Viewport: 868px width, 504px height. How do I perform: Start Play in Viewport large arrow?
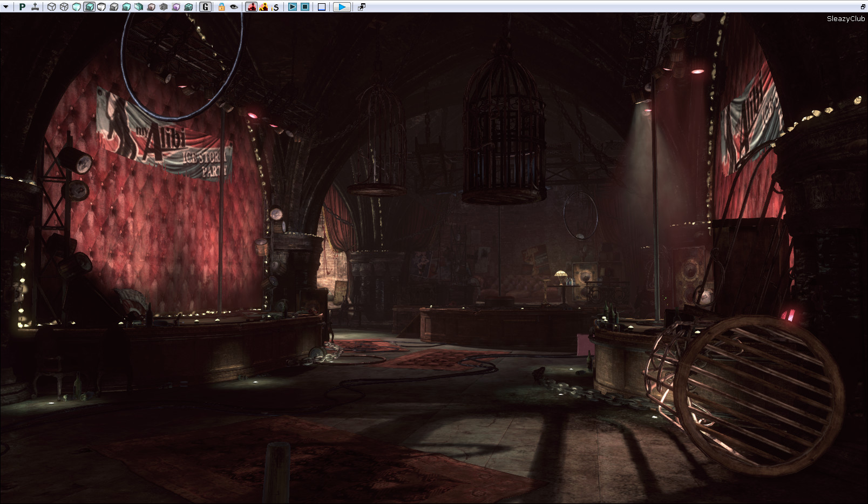pos(342,7)
